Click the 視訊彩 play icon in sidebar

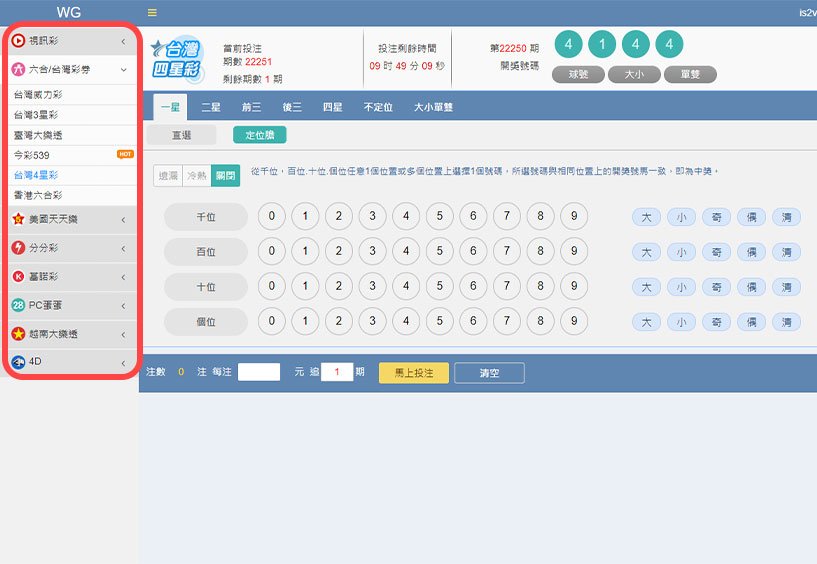pos(18,41)
